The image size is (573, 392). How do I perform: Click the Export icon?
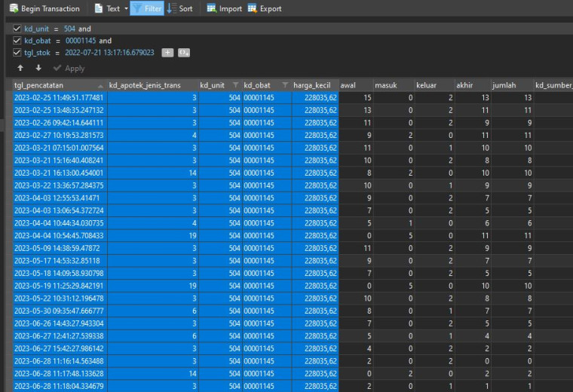coord(252,8)
